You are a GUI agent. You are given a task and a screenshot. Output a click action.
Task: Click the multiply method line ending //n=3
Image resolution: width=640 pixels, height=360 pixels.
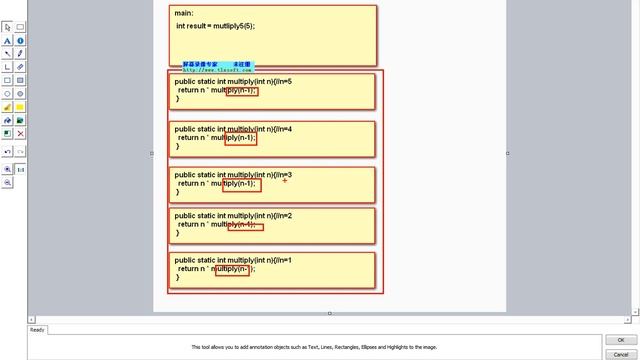[233, 175]
